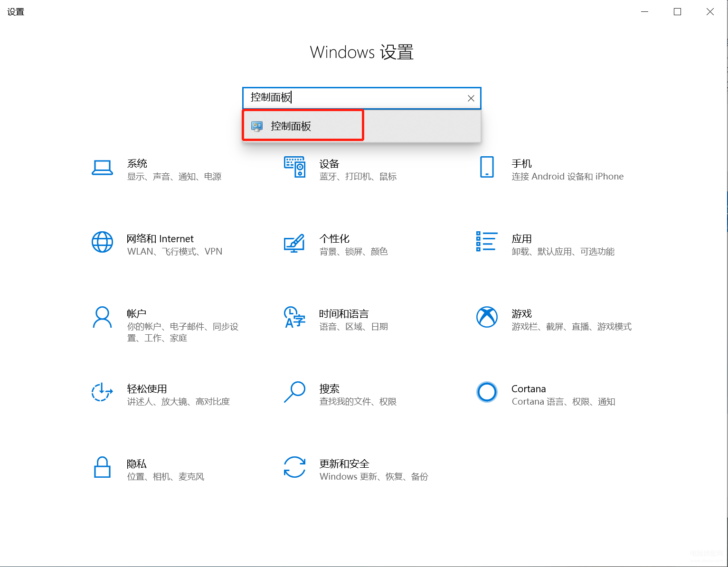This screenshot has width=728, height=567.
Task: Click text 讲述人、放大镜、高对比度
Action: pyautogui.click(x=179, y=402)
